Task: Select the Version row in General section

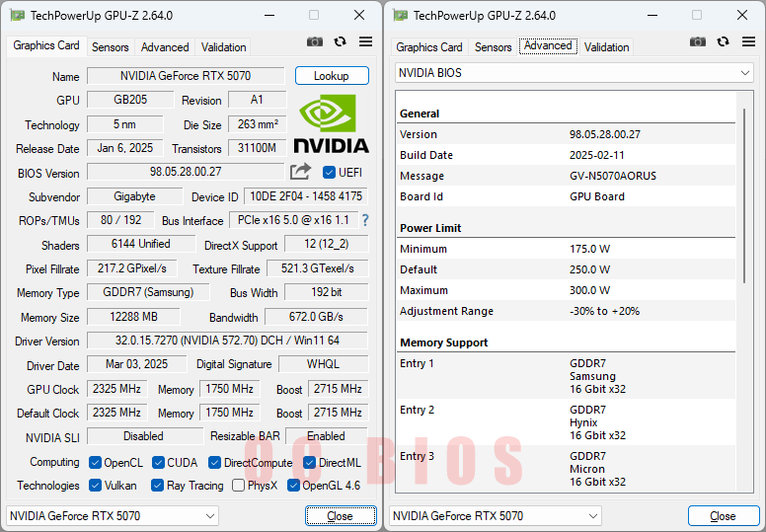Action: (x=566, y=134)
